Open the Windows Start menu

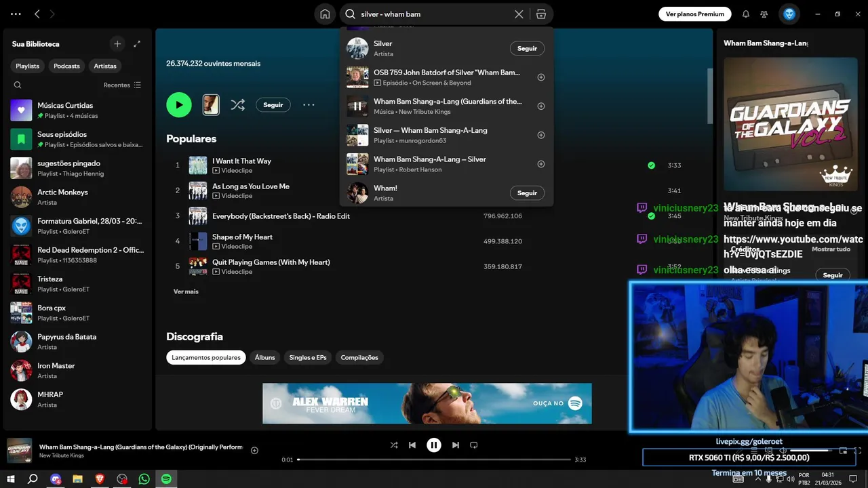coord(11,479)
